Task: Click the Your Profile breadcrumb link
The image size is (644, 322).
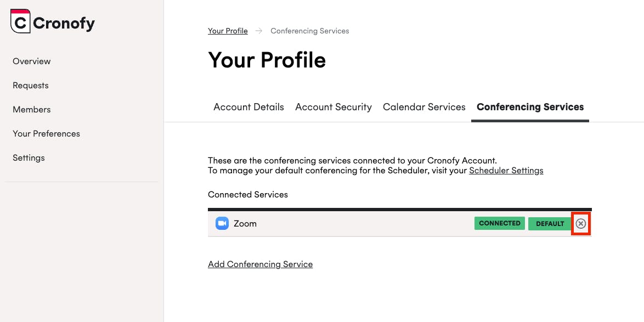Action: 228,31
